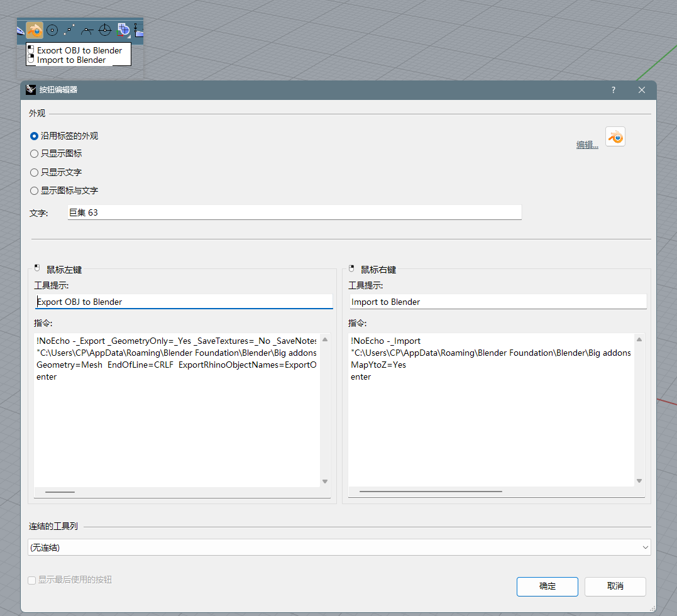Open the 连结的工具列 dropdown
The image size is (677, 616).
tap(644, 547)
